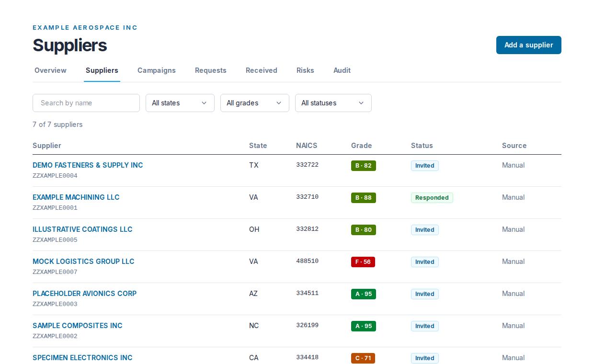Click Manual source for Example Machining

click(x=514, y=197)
